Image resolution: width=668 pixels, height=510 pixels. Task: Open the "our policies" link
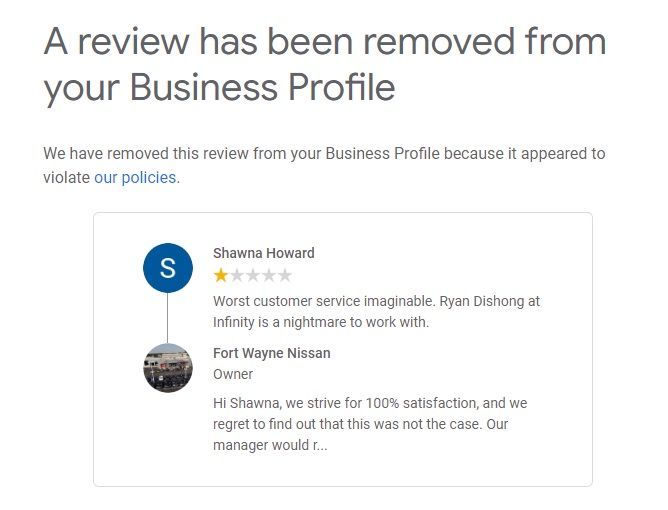pyautogui.click(x=136, y=178)
